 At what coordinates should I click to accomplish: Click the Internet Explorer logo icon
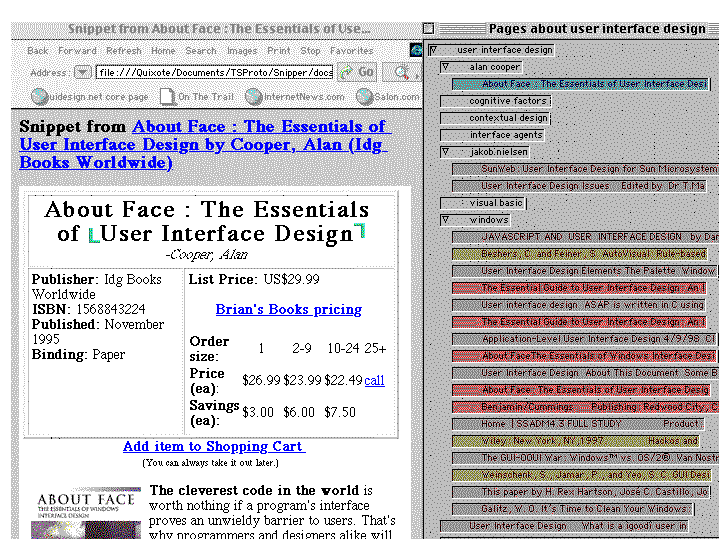(x=416, y=50)
